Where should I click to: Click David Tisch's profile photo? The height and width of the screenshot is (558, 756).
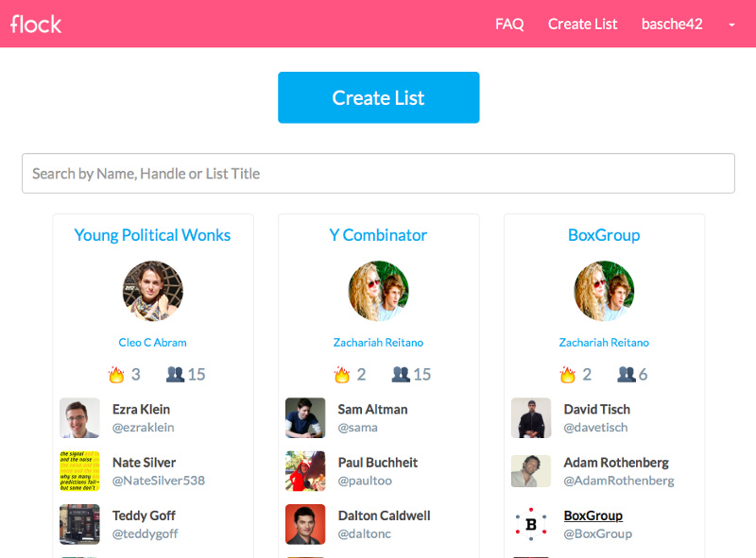531,417
